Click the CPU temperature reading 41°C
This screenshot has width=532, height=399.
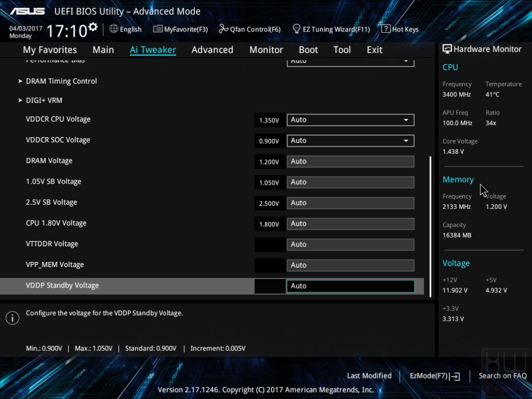(492, 95)
